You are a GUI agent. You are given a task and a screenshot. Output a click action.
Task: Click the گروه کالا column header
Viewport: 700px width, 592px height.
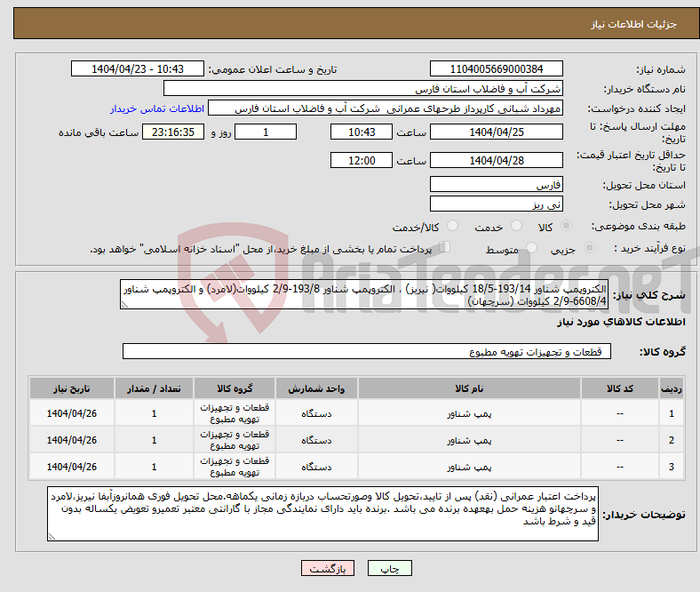[x=235, y=388]
